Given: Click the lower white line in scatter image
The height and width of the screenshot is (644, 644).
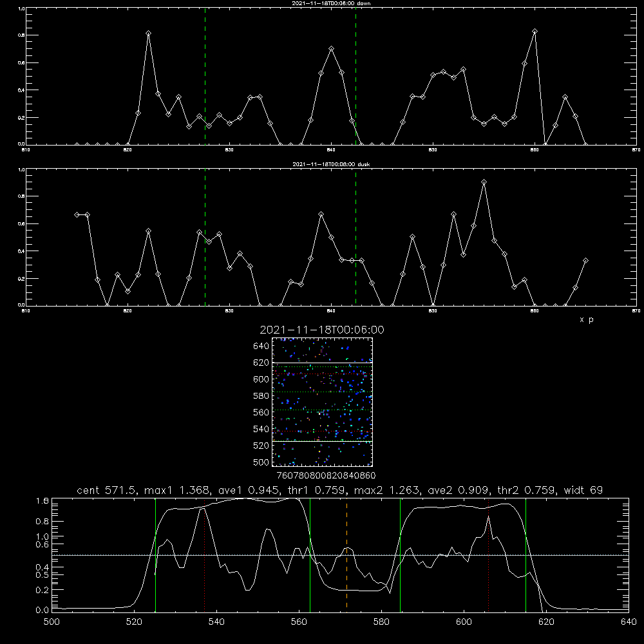Looking at the screenshot, I should pyautogui.click(x=322, y=442).
